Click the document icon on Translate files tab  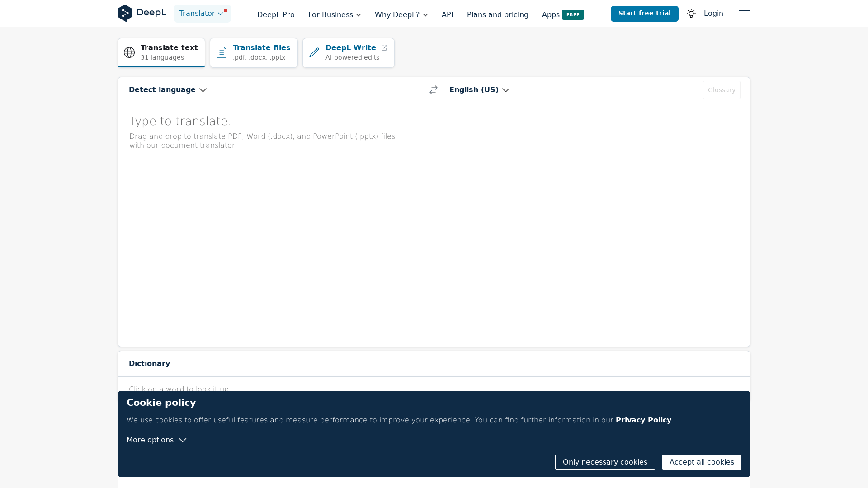tap(222, 52)
